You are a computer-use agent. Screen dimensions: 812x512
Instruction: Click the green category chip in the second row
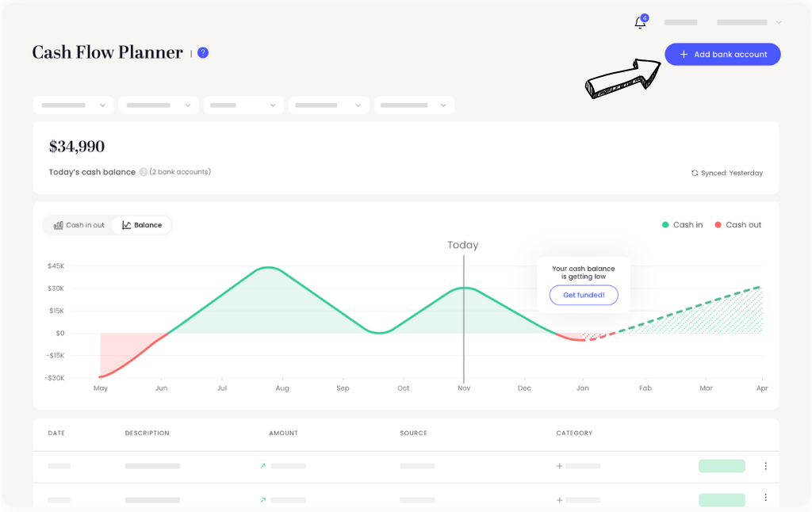click(x=722, y=499)
